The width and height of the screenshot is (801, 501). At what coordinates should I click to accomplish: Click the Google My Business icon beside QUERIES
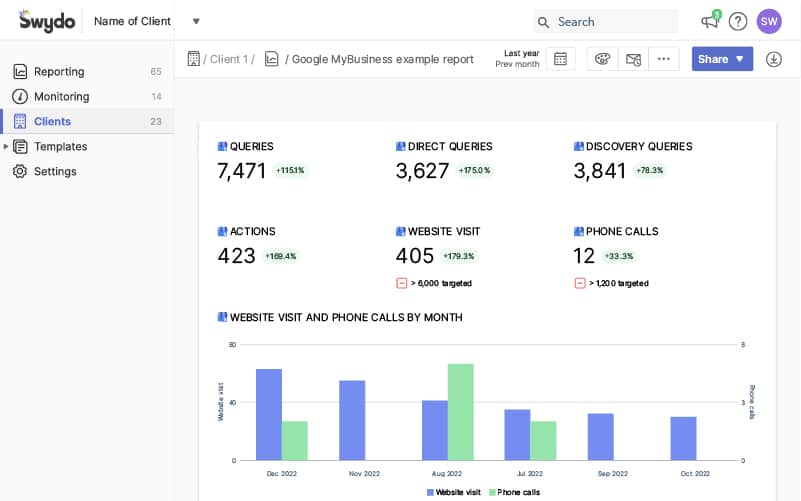pos(222,147)
